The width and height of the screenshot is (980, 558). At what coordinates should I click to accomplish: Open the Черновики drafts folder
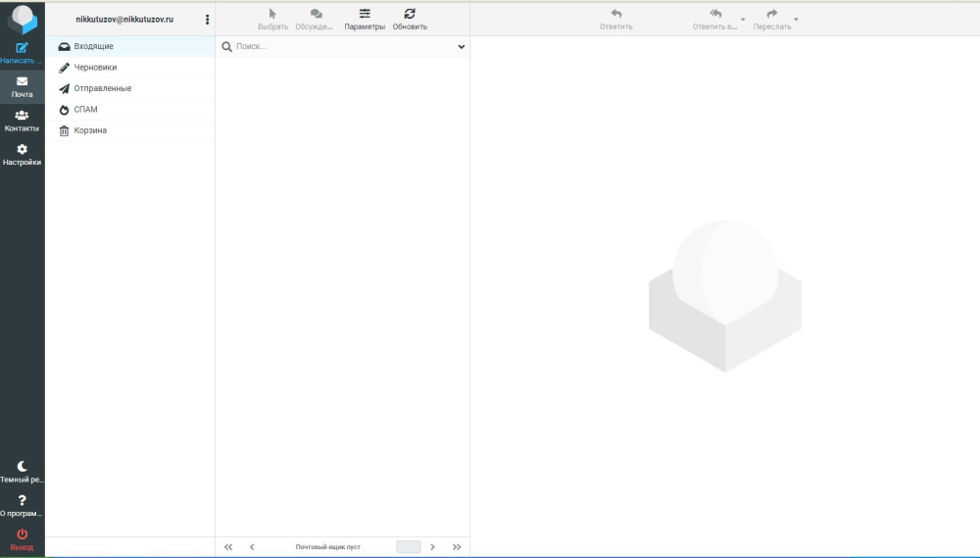click(130, 68)
